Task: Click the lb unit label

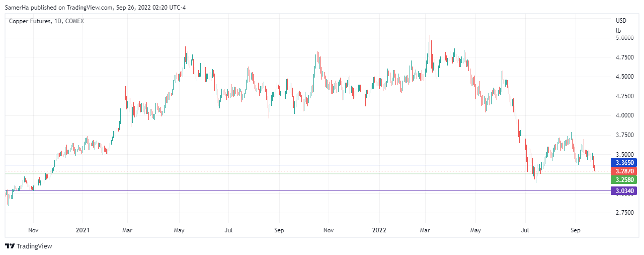Action: tap(618, 30)
